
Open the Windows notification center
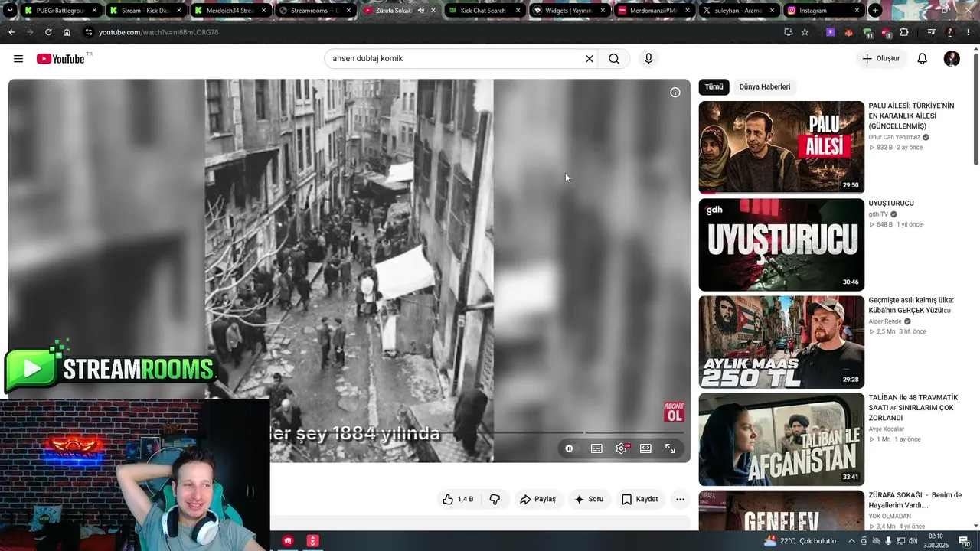click(965, 541)
